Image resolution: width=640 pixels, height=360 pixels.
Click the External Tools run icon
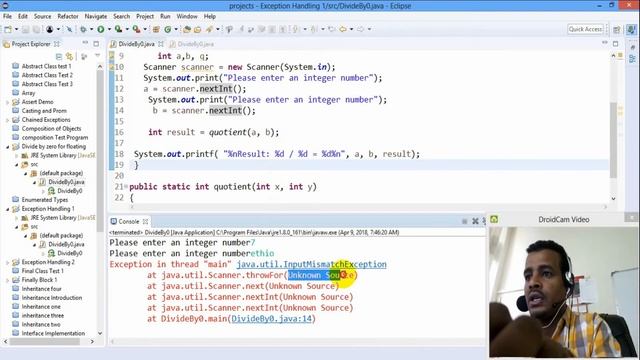(136, 29)
